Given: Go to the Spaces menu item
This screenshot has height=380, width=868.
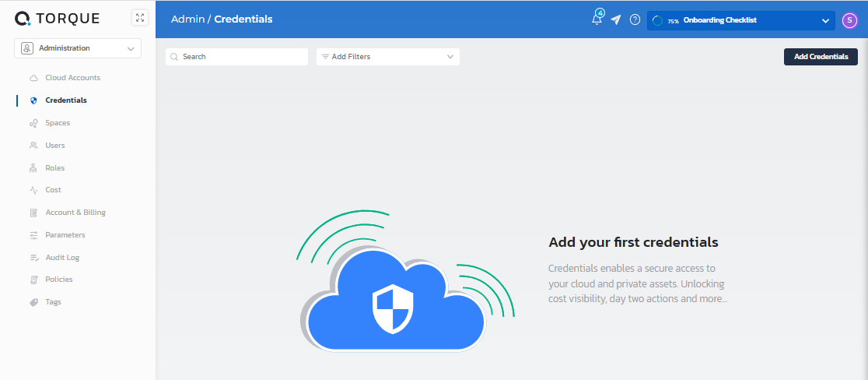Looking at the screenshot, I should click(x=58, y=123).
